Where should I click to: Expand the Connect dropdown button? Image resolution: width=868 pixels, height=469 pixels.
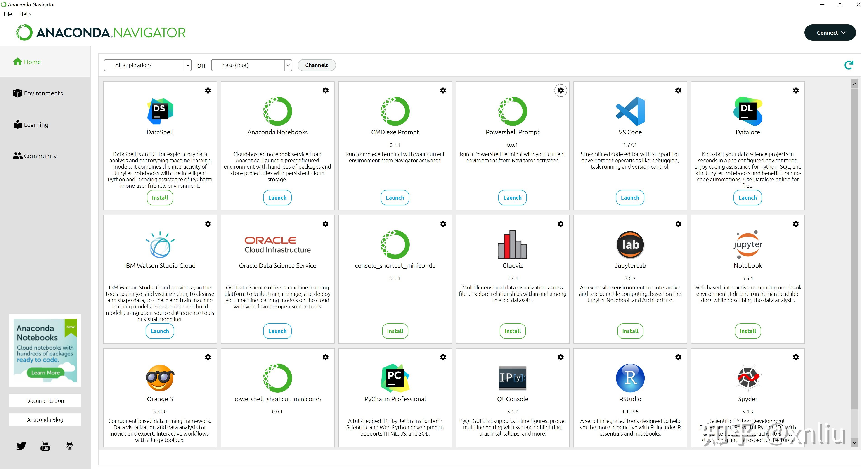(x=830, y=33)
